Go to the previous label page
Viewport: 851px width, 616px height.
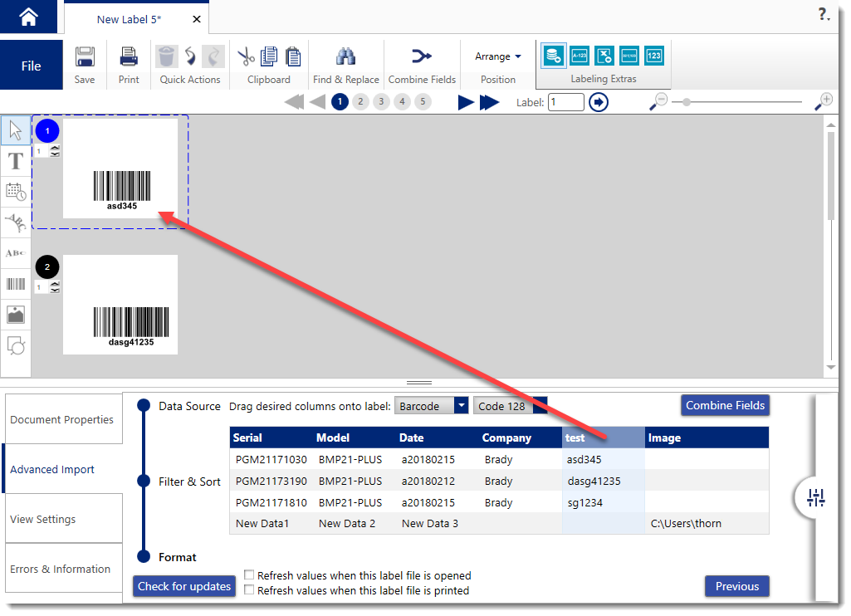[x=317, y=102]
